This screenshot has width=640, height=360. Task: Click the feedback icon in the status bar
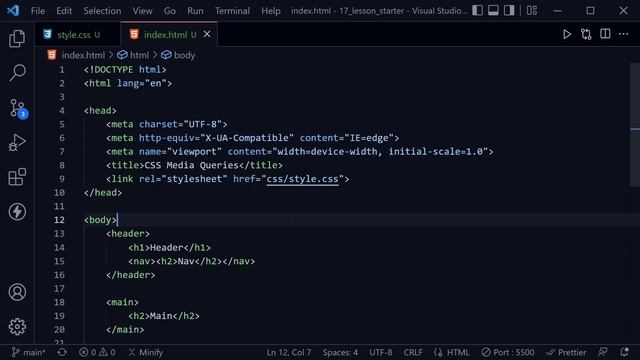(603, 352)
